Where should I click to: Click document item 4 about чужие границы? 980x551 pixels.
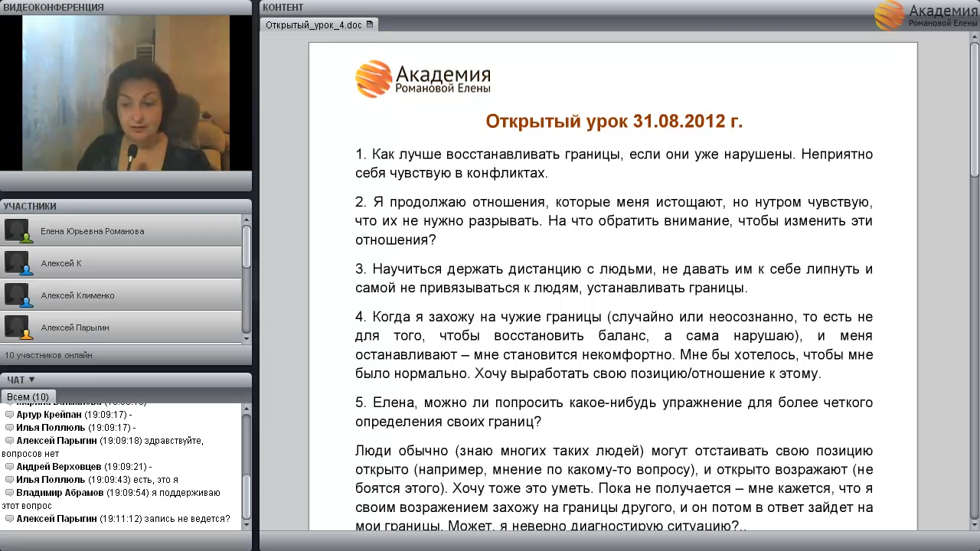point(614,345)
